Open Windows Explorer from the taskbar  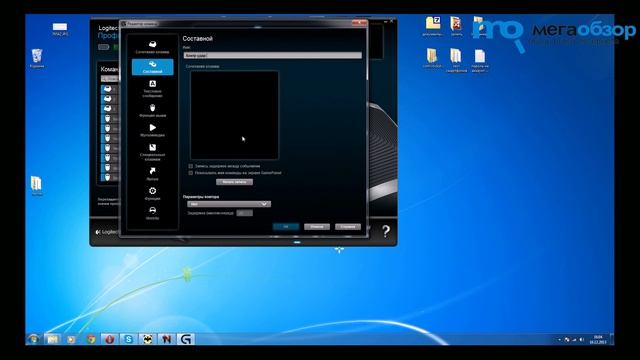tap(52, 339)
